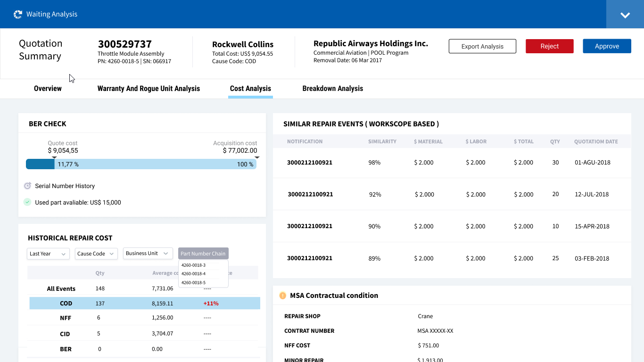Click the acquisition cost marker at 100 %
644x362 pixels.
[257, 157]
